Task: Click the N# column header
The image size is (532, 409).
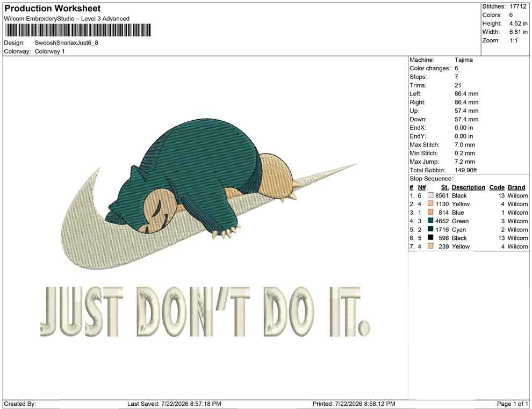Action: [x=421, y=187]
